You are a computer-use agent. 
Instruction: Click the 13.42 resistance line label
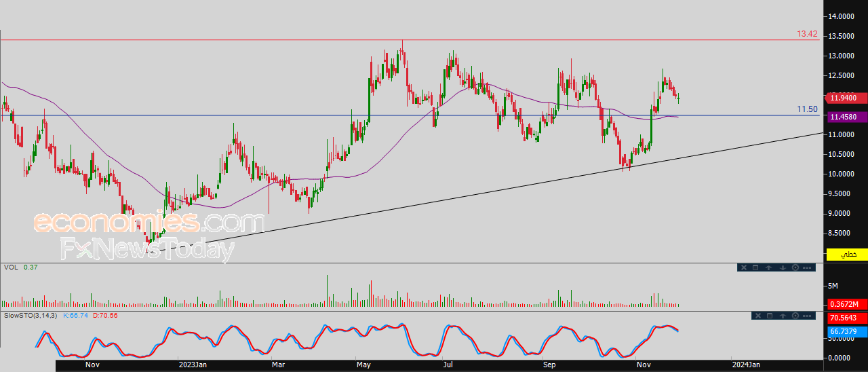(x=807, y=34)
